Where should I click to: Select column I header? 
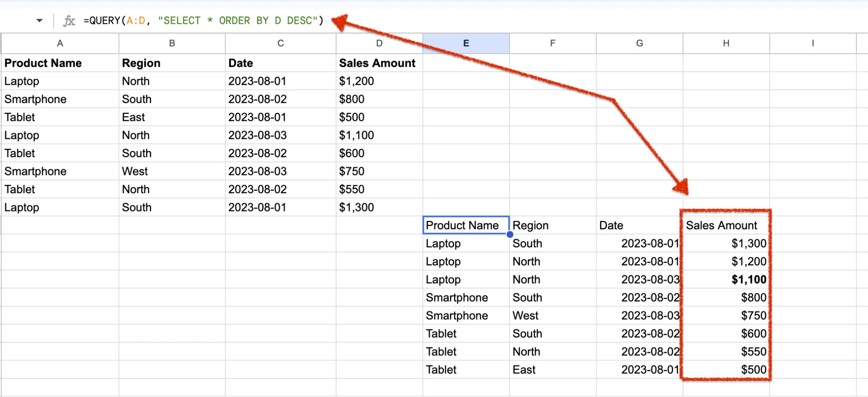point(813,43)
